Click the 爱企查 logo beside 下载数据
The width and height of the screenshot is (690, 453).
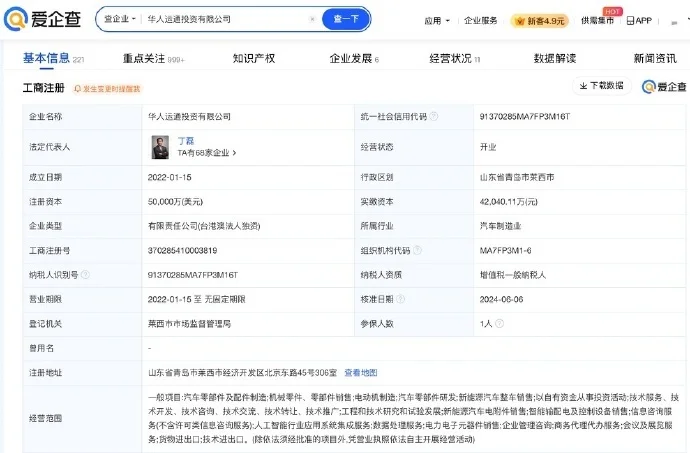click(x=664, y=87)
